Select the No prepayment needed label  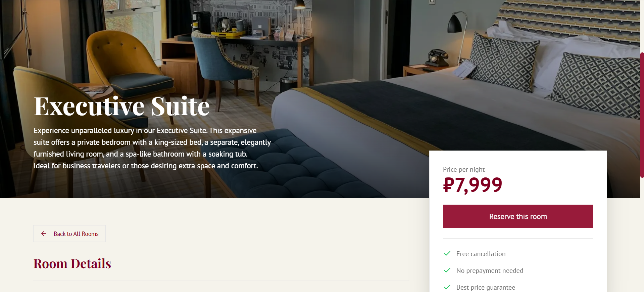click(x=490, y=270)
